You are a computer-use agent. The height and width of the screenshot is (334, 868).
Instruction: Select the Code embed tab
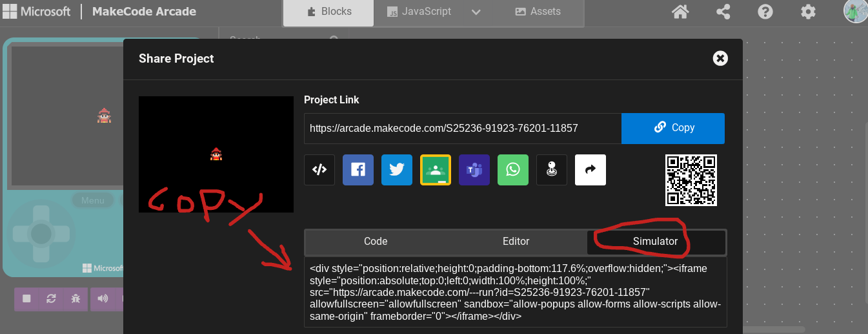(x=376, y=242)
